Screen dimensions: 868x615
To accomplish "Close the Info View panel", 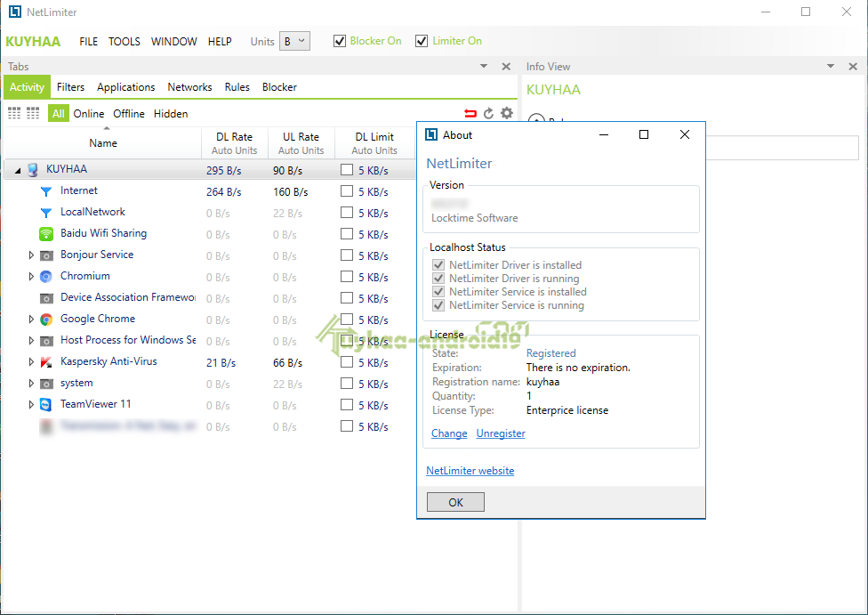I will point(853,67).
